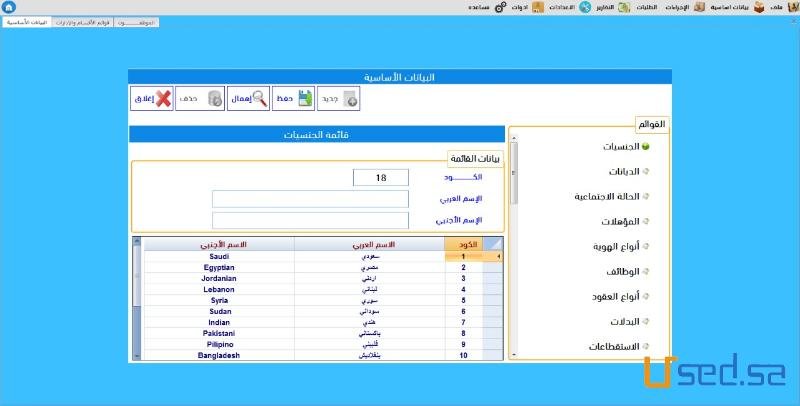Screen dimensions: 800x406
Task: Click code cell 10 in the الكود column
Action: click(463, 355)
